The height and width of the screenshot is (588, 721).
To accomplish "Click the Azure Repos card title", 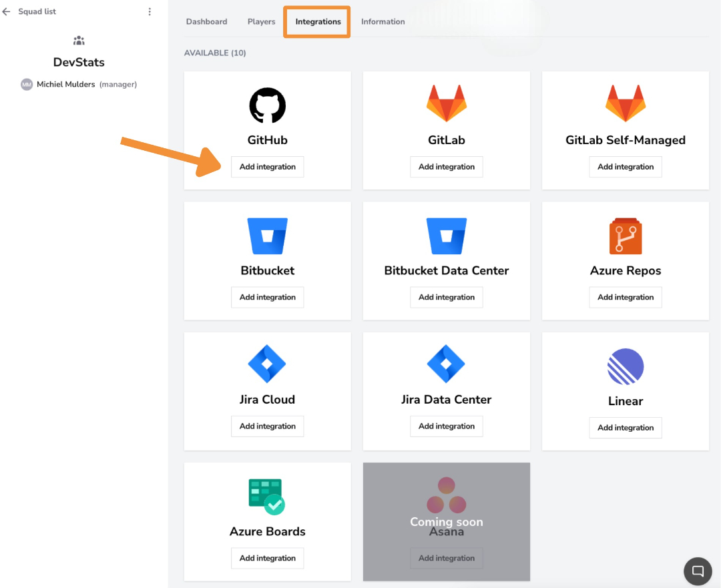I will pyautogui.click(x=626, y=271).
